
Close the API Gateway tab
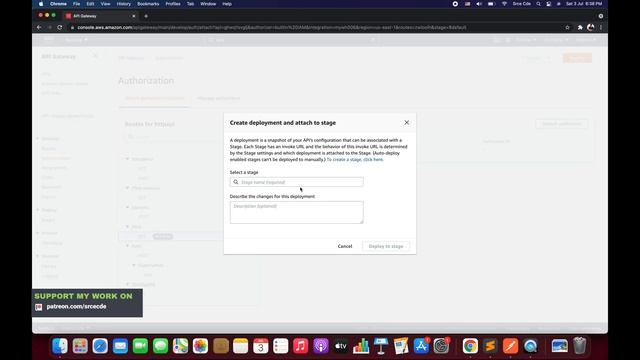(133, 16)
